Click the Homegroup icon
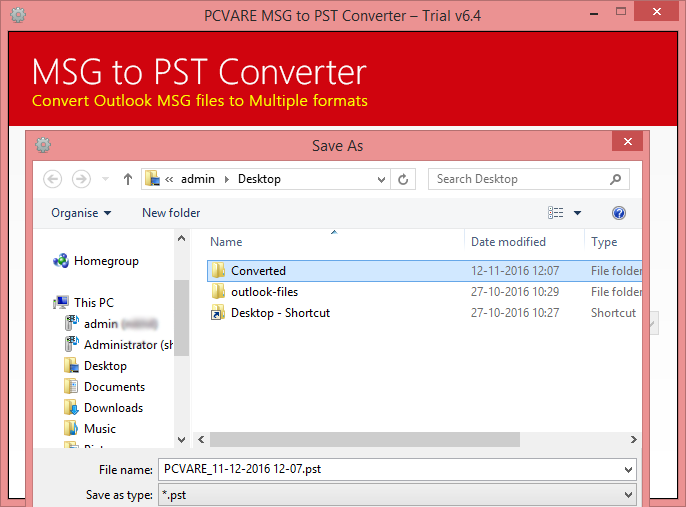The width and height of the screenshot is (686, 507). coord(61,261)
